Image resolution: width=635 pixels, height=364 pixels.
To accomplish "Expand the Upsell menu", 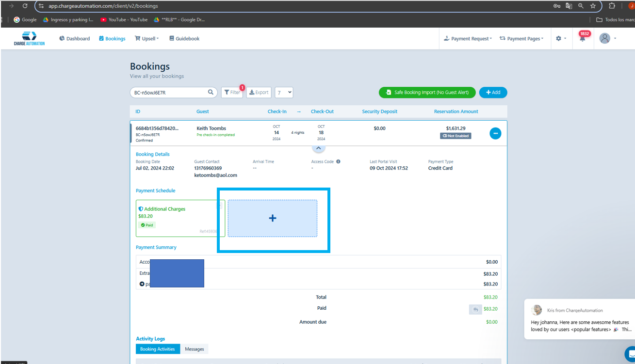I will [x=147, y=38].
